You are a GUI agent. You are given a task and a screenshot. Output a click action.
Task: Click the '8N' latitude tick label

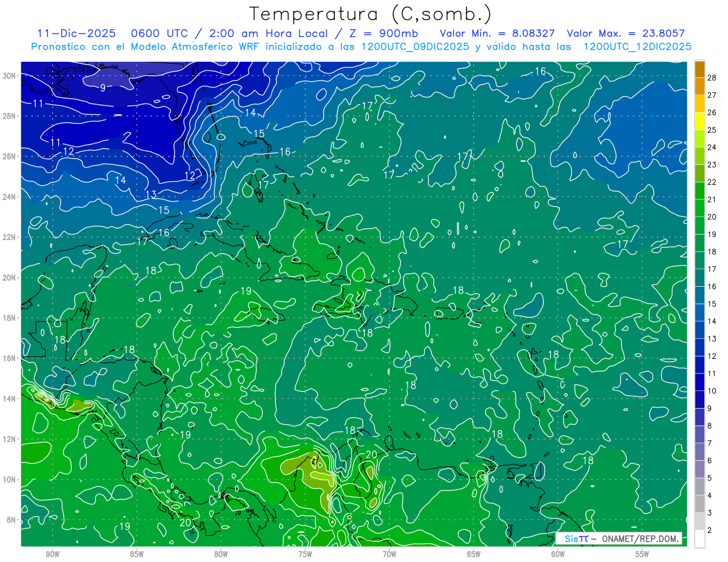tap(12, 520)
